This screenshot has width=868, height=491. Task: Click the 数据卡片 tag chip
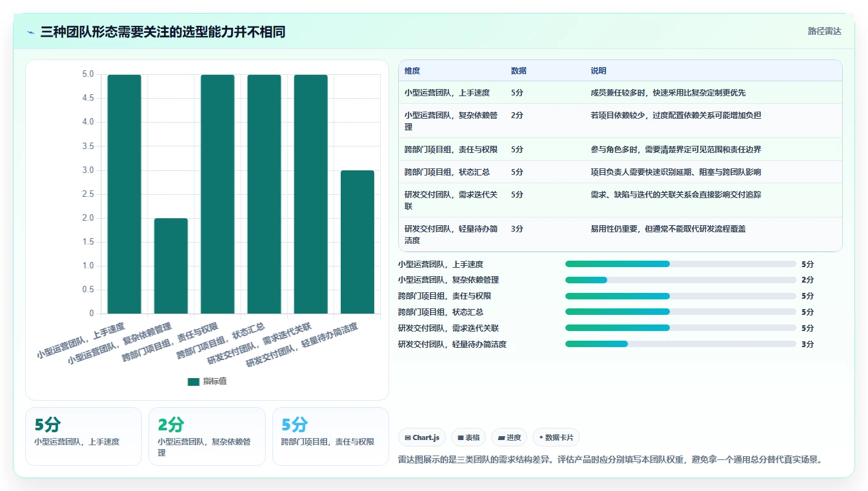tap(556, 437)
